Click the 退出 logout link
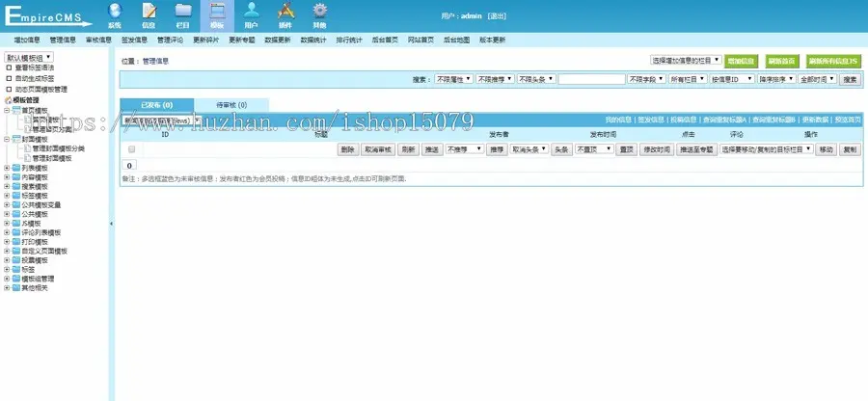 [x=496, y=16]
